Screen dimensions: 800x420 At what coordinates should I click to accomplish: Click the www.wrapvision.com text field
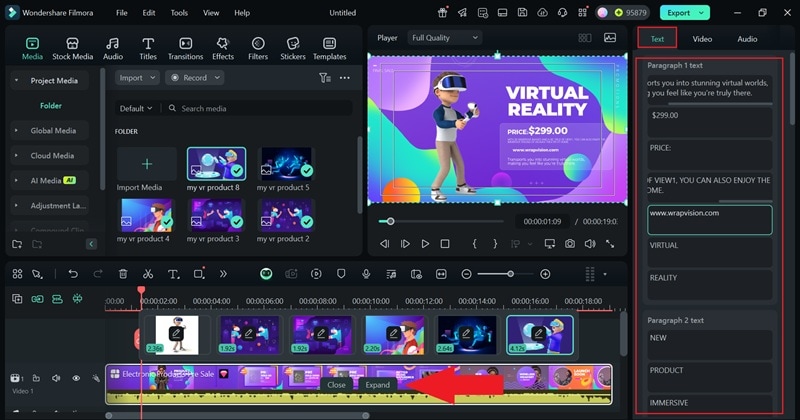click(x=710, y=220)
